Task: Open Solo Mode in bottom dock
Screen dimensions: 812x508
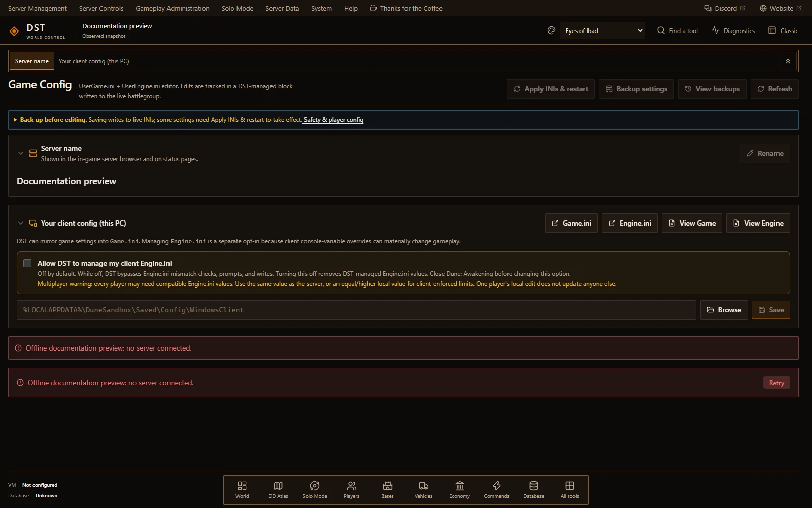Action: 315,490
